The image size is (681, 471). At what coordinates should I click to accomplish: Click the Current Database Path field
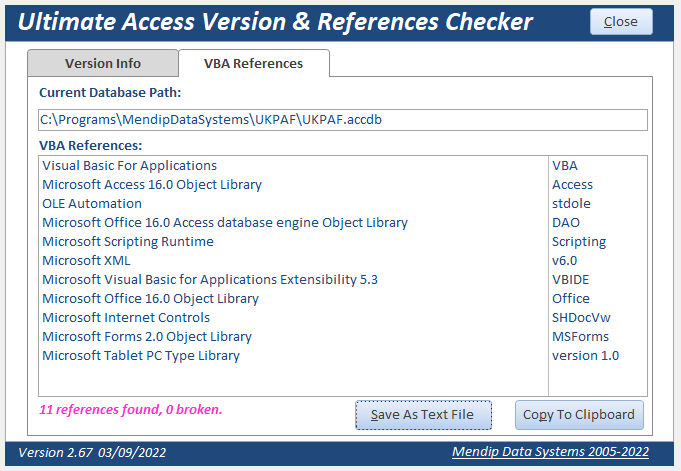tap(343, 120)
